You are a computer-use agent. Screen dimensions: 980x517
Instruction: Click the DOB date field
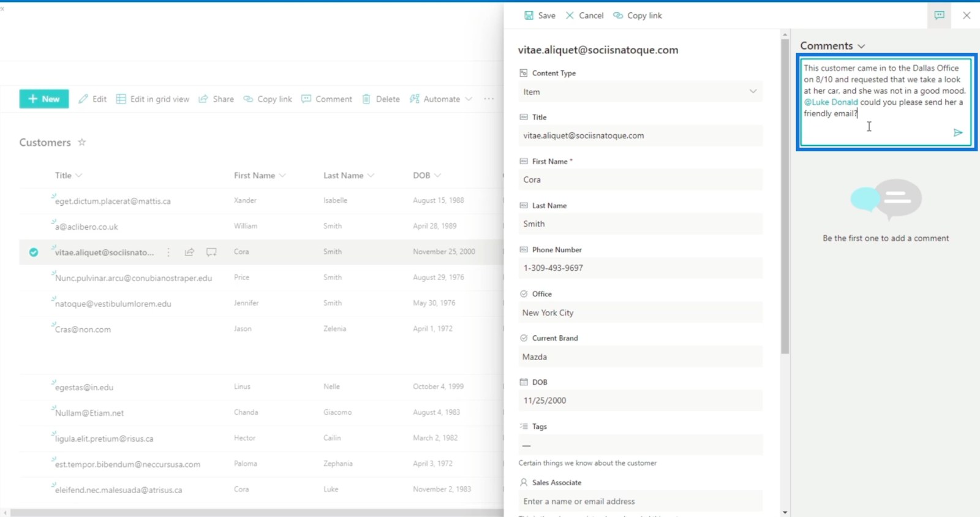(x=640, y=401)
